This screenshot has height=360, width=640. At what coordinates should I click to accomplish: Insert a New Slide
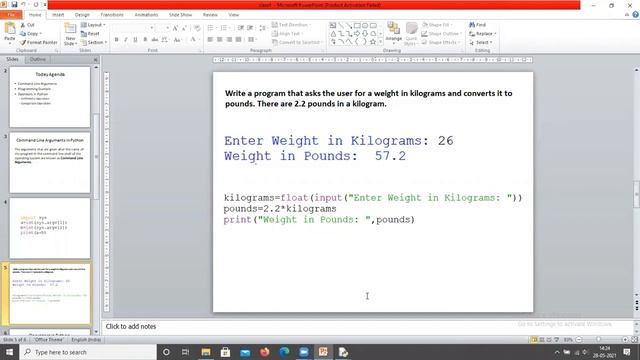point(70,34)
